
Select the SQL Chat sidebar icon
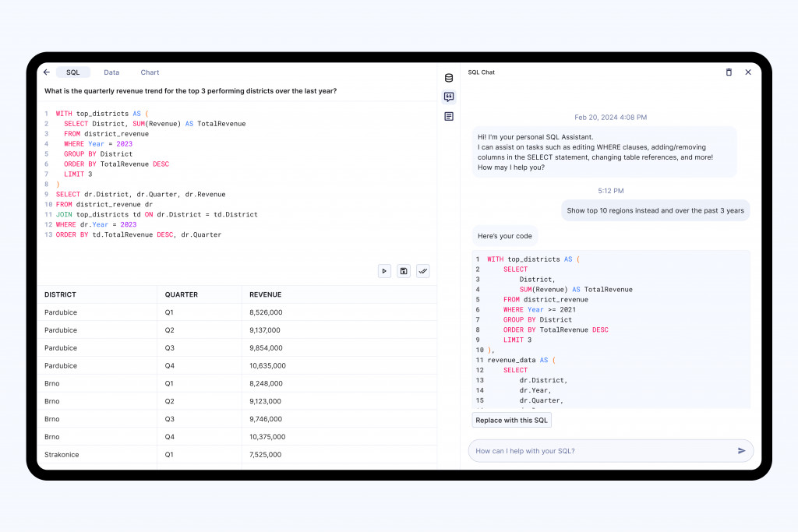[x=449, y=97]
